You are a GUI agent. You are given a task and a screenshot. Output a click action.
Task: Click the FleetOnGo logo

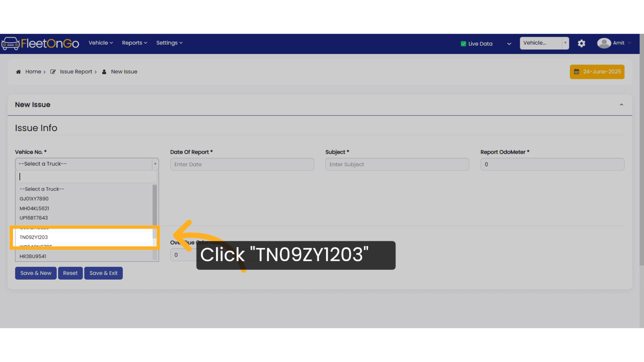pyautogui.click(x=40, y=43)
